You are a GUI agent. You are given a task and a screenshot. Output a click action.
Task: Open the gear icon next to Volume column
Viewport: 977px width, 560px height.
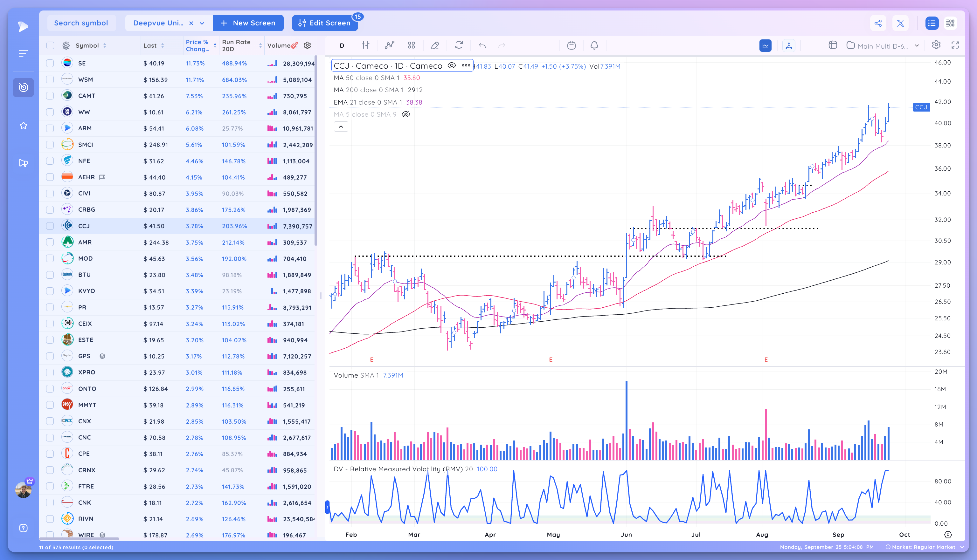coord(308,45)
